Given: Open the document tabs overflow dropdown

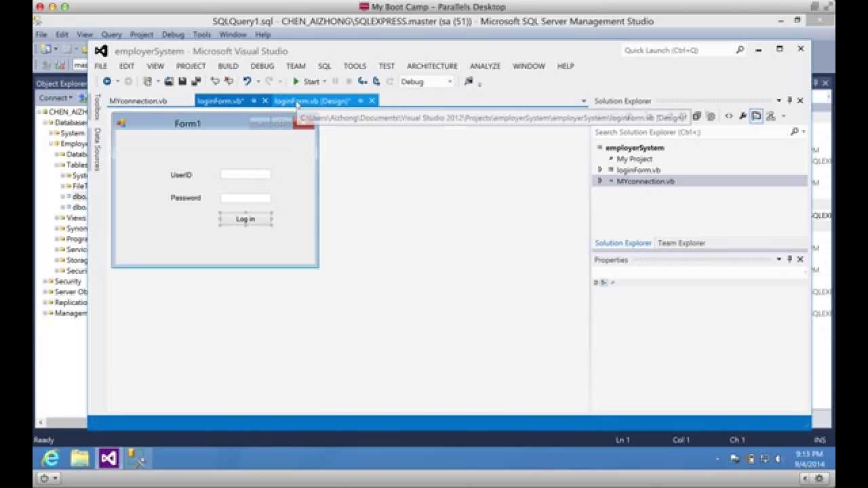Looking at the screenshot, I should (x=583, y=101).
